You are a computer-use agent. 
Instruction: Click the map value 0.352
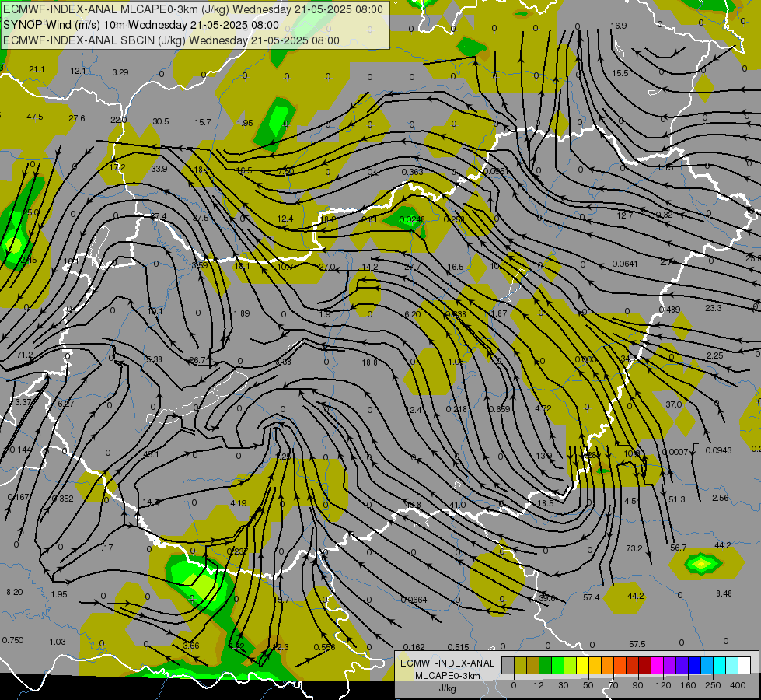coord(63,499)
